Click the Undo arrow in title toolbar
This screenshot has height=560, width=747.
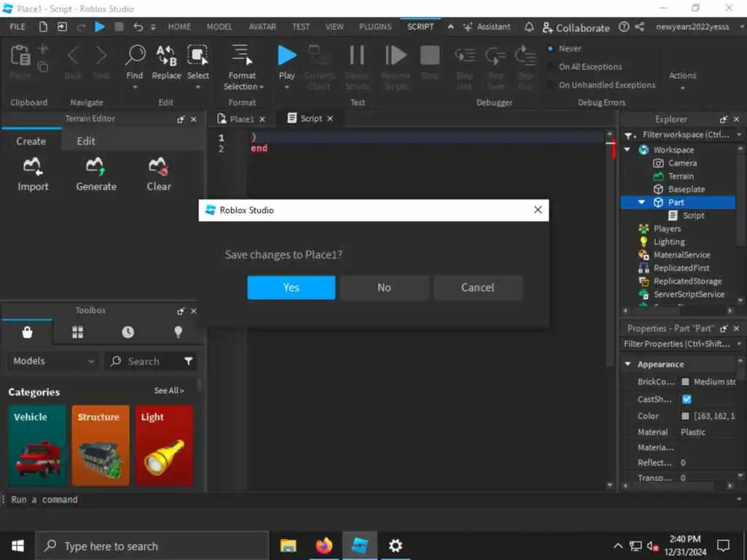[138, 27]
